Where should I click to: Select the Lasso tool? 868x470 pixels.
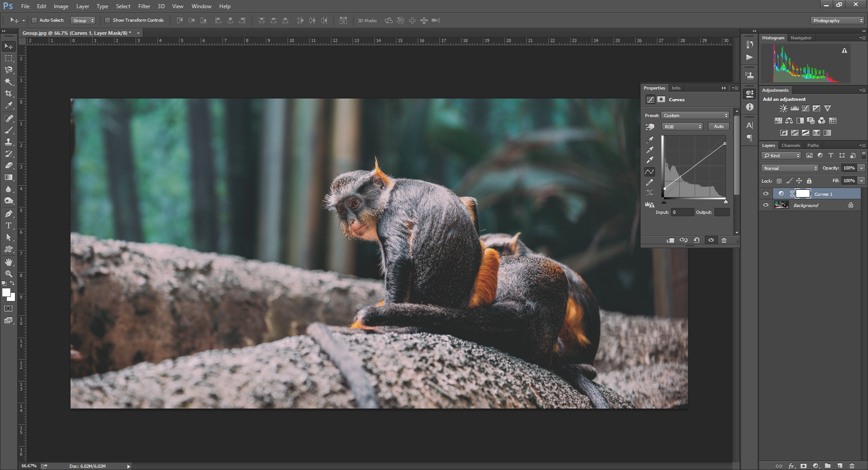tap(9, 70)
